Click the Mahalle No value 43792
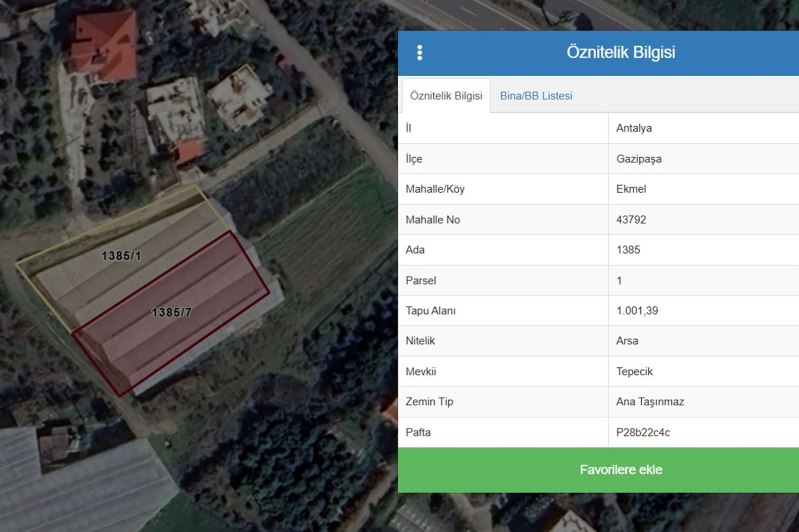This screenshot has width=799, height=532. point(631,220)
